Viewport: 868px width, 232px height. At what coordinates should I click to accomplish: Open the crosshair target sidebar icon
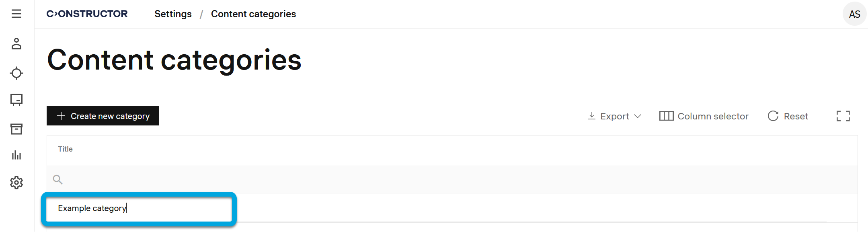pyautogui.click(x=16, y=73)
